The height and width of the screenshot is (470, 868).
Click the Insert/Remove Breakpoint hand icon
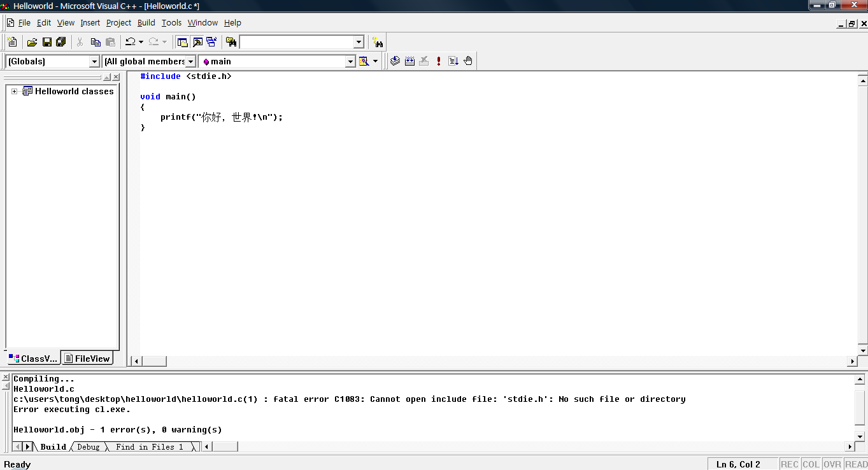(x=468, y=61)
